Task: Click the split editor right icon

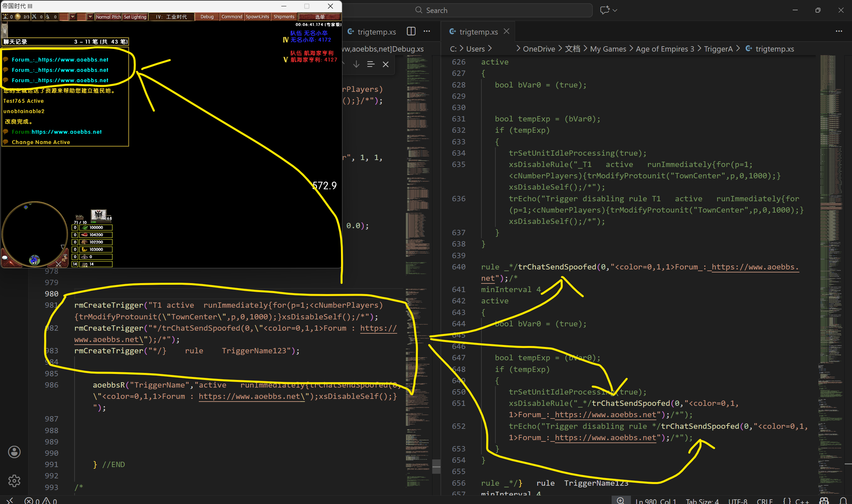Action: tap(411, 31)
